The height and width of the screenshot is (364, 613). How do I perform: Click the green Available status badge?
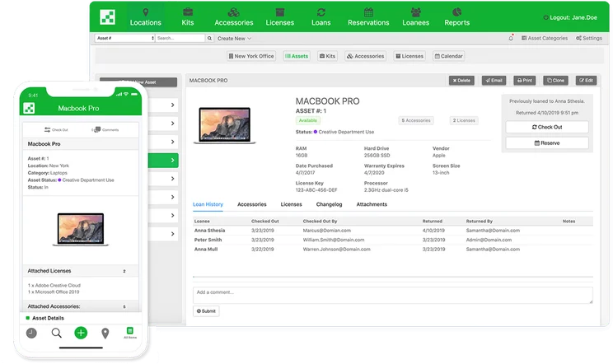[x=308, y=121]
